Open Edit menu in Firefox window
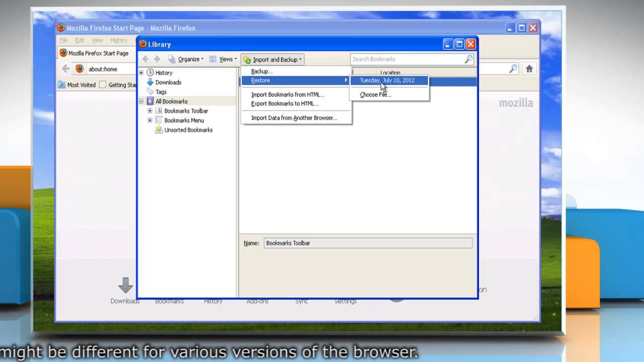The width and height of the screenshot is (644, 362). click(80, 40)
